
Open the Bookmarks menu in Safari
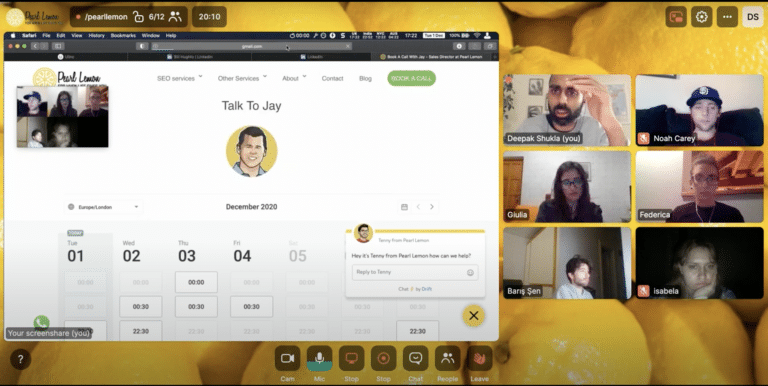(123, 36)
